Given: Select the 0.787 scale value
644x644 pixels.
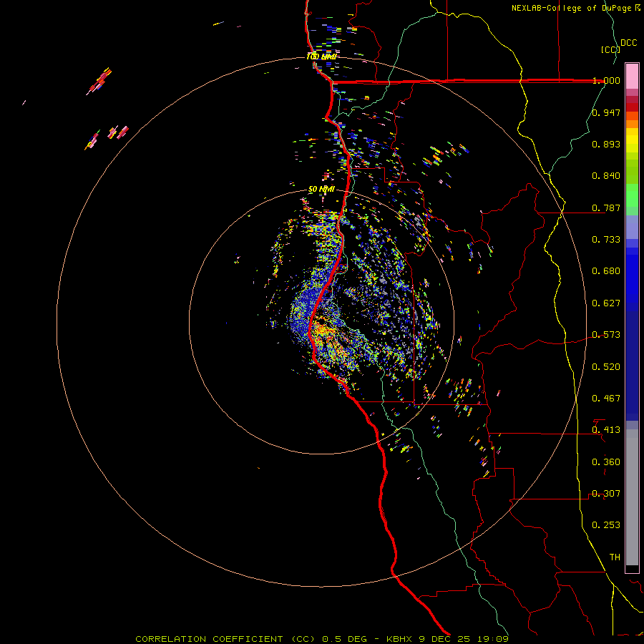Looking at the screenshot, I should [606, 208].
